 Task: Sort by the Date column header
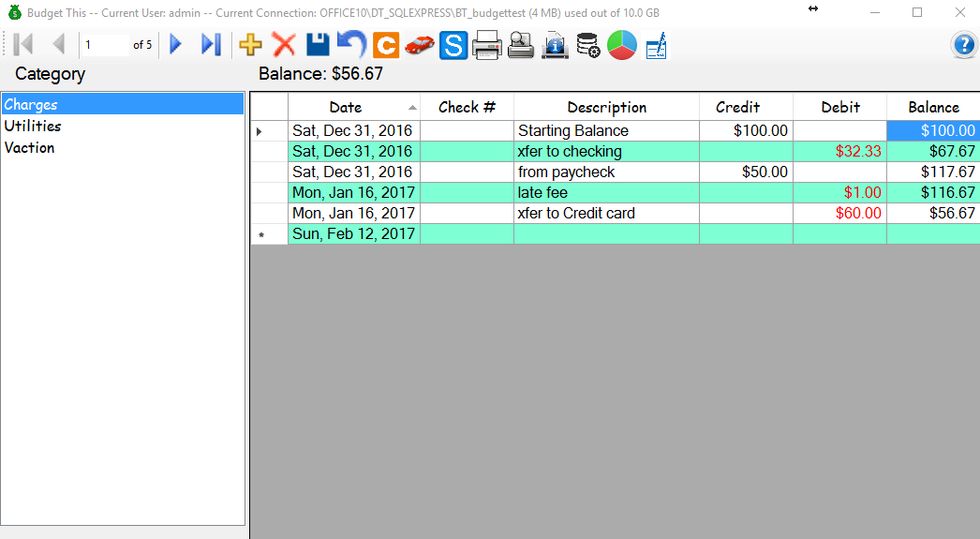[354, 107]
